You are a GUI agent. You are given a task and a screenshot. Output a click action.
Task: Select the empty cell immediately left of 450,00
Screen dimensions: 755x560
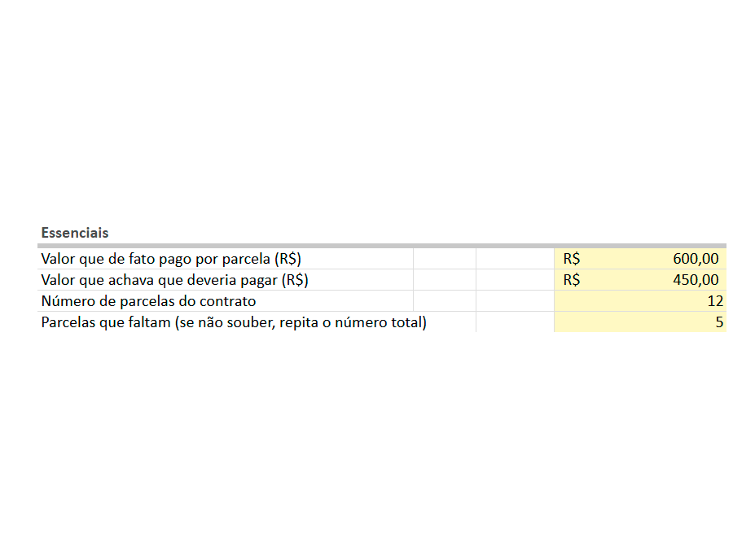click(x=515, y=281)
